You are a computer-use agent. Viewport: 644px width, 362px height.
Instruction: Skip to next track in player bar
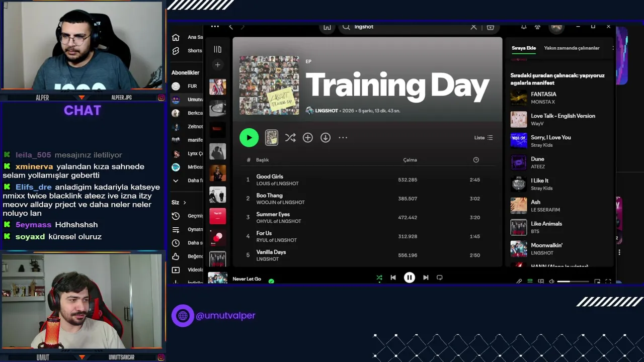point(426,278)
